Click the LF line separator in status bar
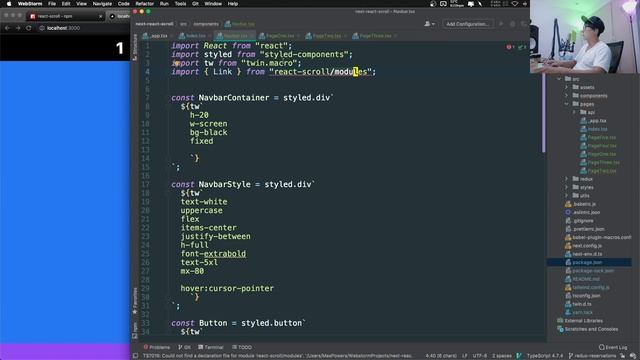Viewport: 640px width, 360px height. click(464, 356)
